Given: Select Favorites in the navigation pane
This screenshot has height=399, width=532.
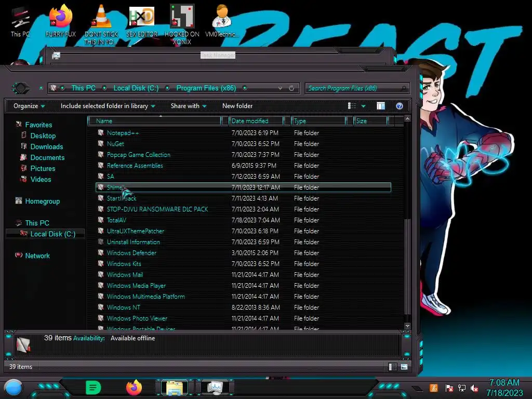Looking at the screenshot, I should [38, 125].
